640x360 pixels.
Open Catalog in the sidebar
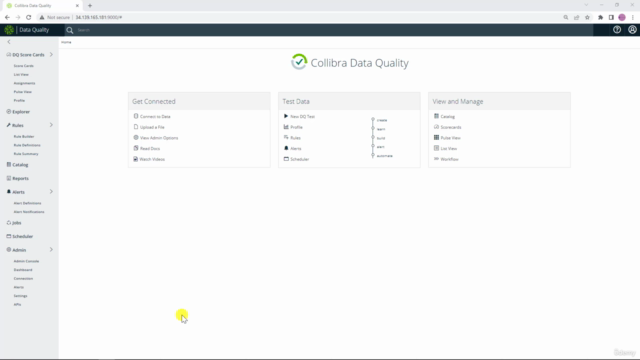(x=18, y=165)
